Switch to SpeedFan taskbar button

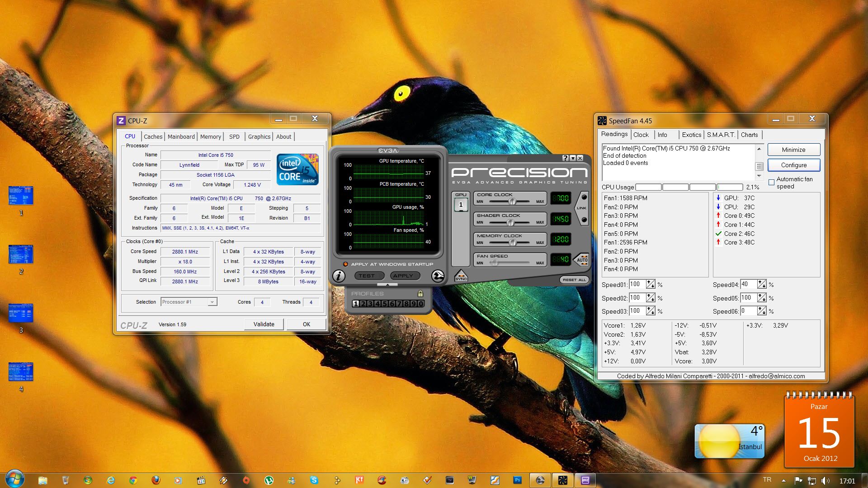pos(562,480)
